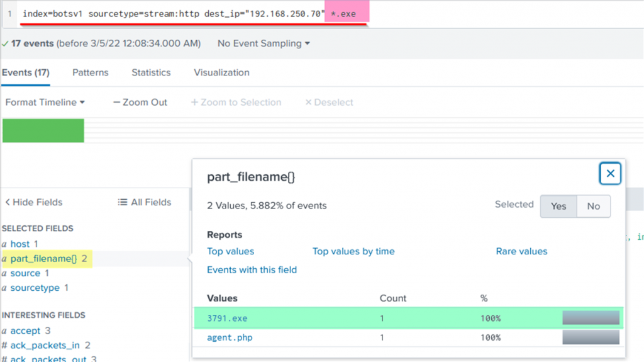
Task: Click the All Fields list icon
Action: coord(123,202)
